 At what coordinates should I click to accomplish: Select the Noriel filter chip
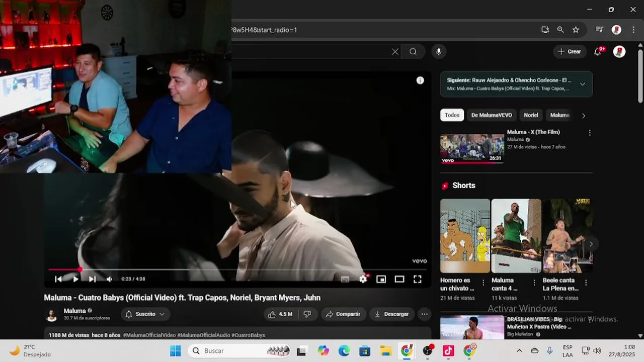(x=531, y=115)
